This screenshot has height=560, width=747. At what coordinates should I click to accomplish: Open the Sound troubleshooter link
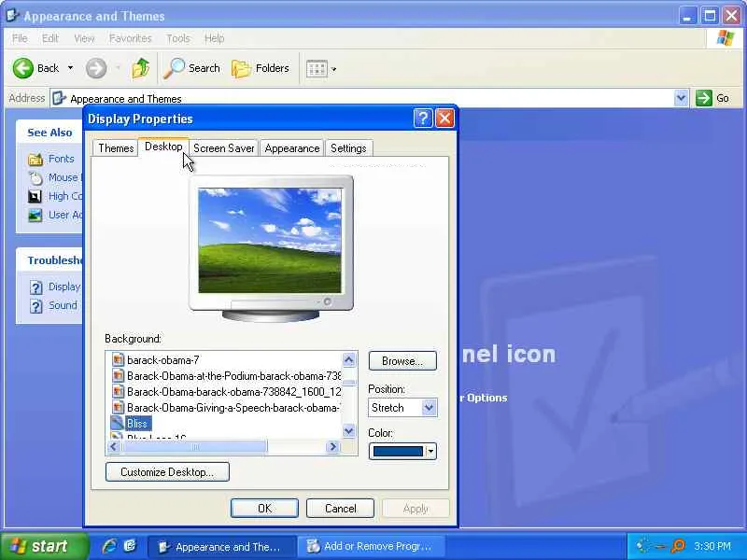coord(63,305)
